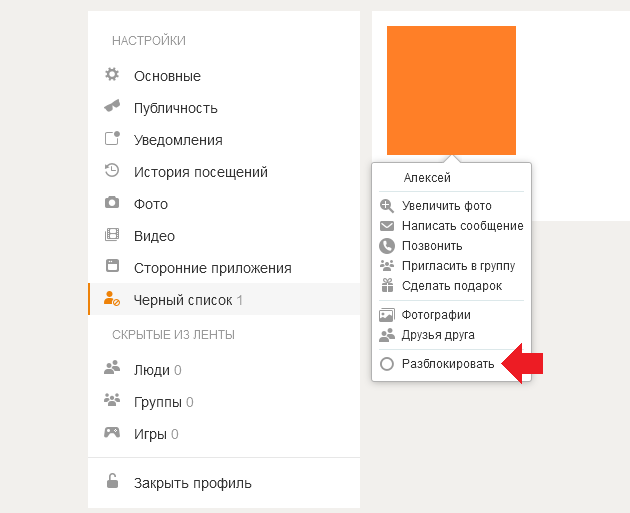630x513 pixels.
Task: Click the circle icon beside Разблокировать
Action: click(x=387, y=364)
